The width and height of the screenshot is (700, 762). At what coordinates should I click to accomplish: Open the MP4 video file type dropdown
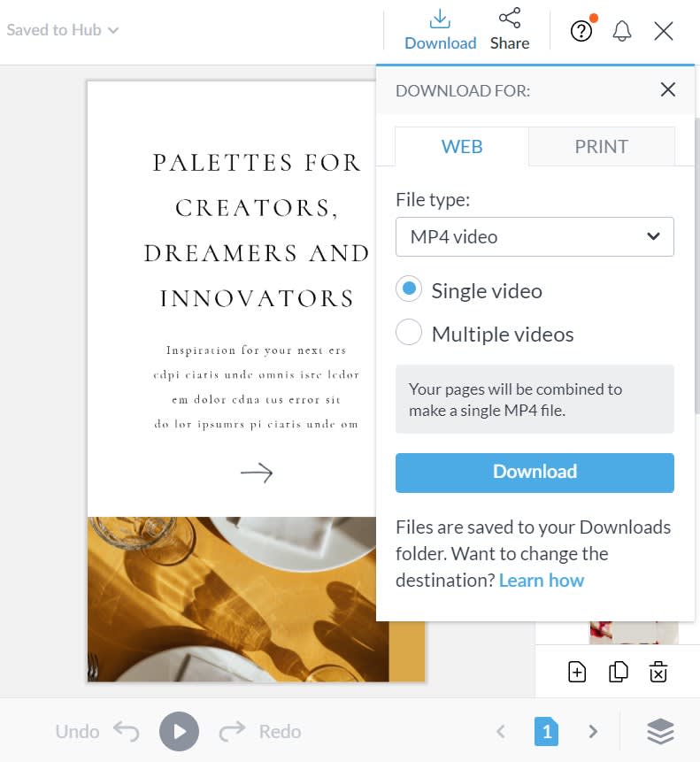[535, 236]
